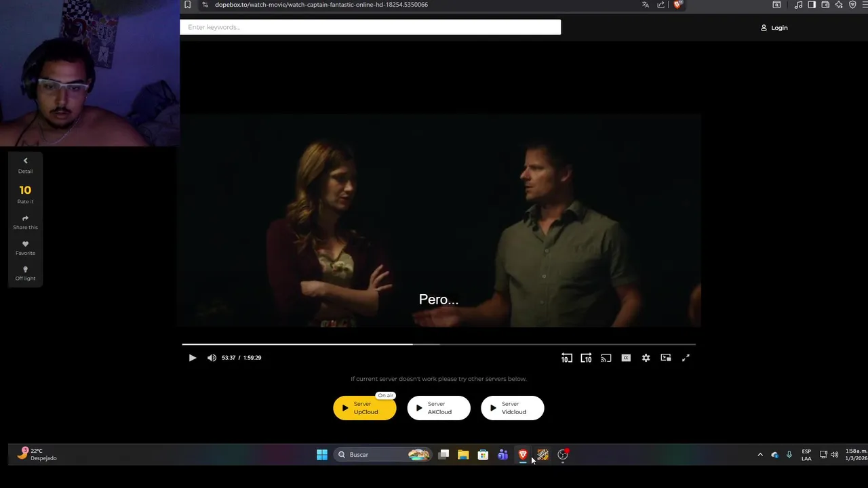Open OneDrive tray icon
Image resolution: width=868 pixels, height=488 pixels.
pos(774,455)
